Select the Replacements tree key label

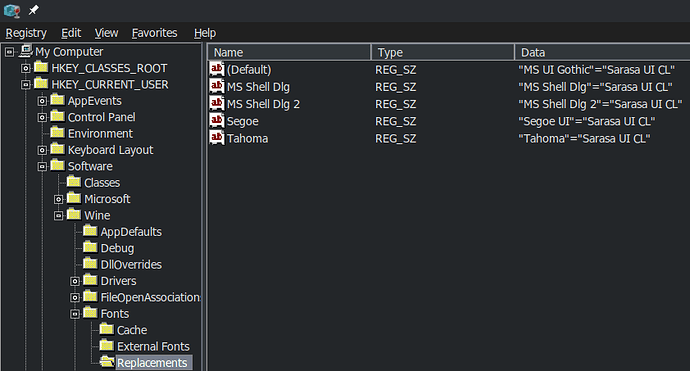click(152, 363)
